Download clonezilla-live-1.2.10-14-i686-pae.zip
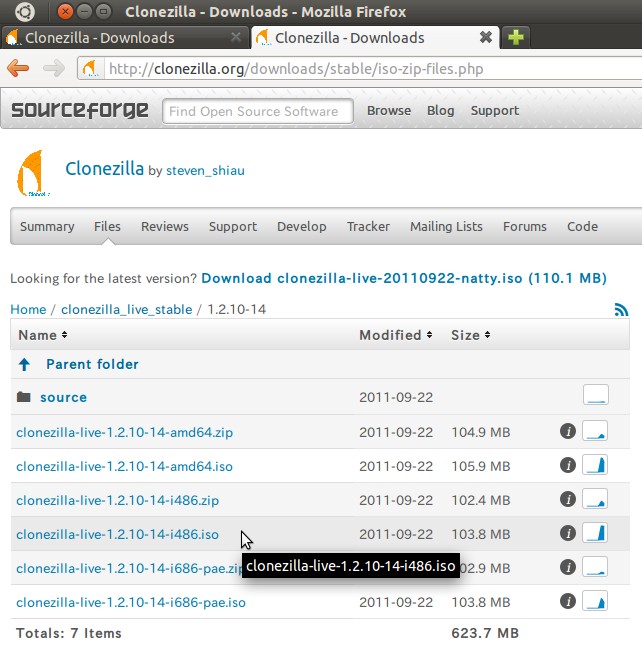This screenshot has width=642, height=652. [x=128, y=568]
